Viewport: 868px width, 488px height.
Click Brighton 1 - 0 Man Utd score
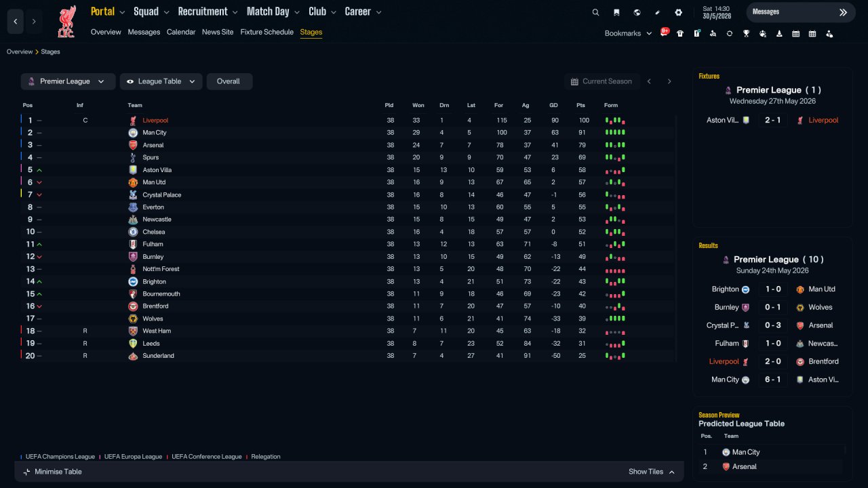point(773,289)
